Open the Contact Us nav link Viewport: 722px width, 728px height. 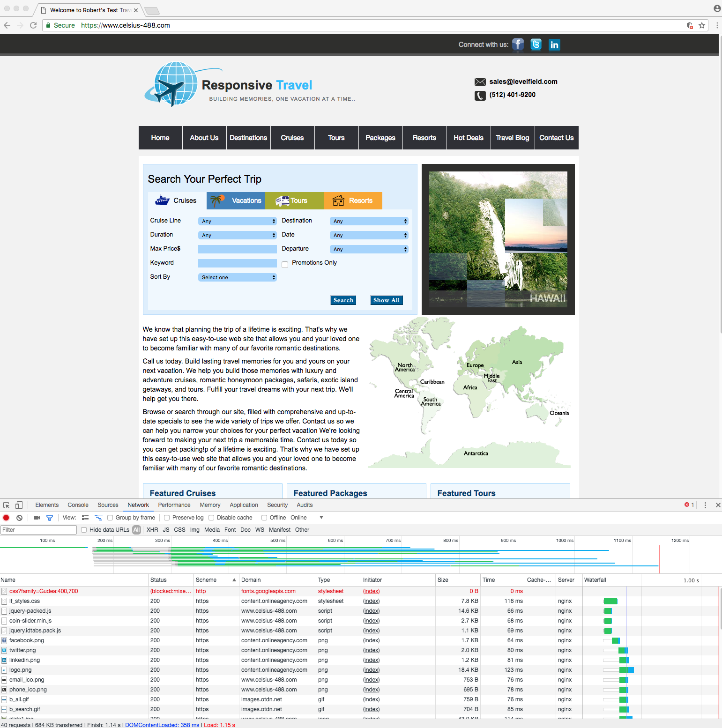coord(557,138)
